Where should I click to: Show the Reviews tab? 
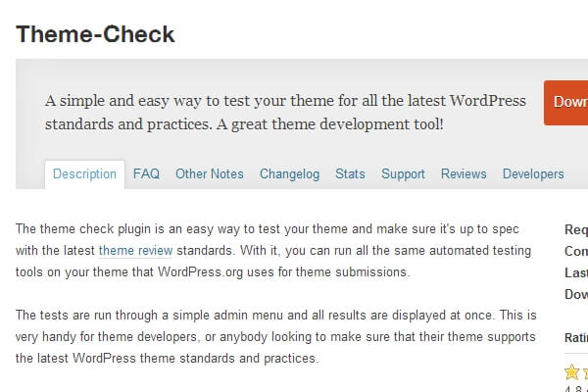(x=464, y=174)
